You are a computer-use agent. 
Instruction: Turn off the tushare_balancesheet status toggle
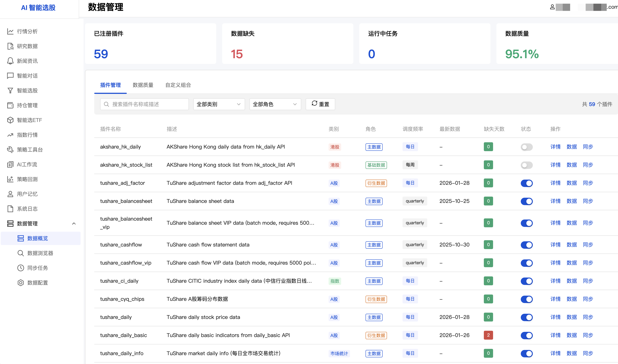click(527, 201)
